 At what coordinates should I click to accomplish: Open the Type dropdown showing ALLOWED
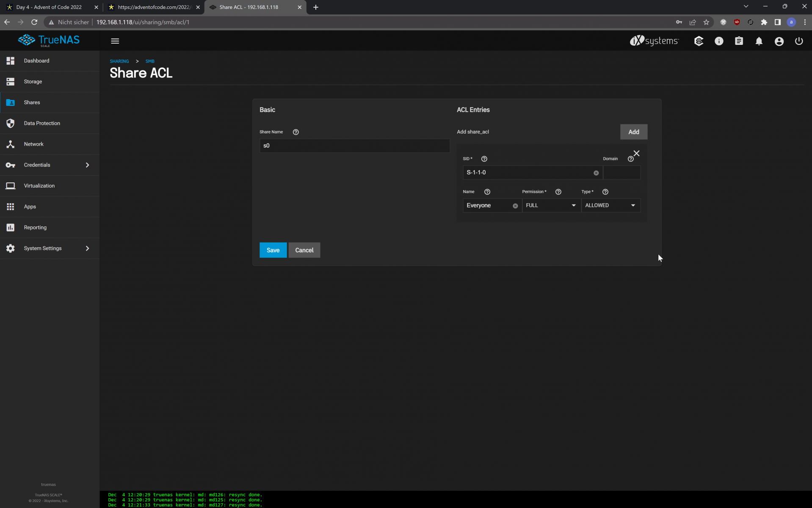[610, 205]
